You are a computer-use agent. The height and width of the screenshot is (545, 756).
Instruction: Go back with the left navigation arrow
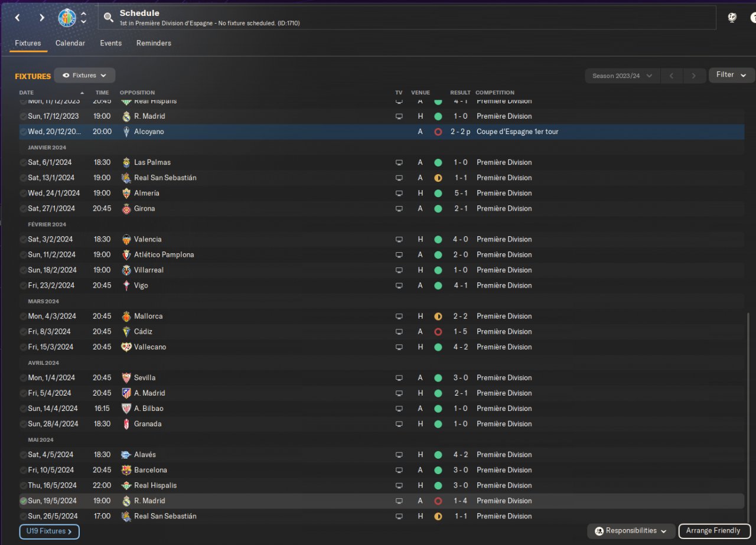(17, 18)
